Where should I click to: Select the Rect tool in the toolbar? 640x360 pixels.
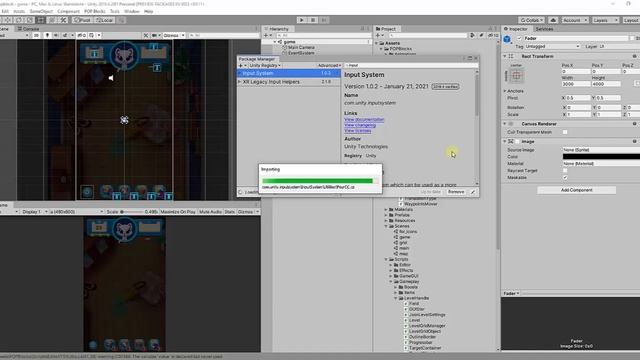coord(41,20)
